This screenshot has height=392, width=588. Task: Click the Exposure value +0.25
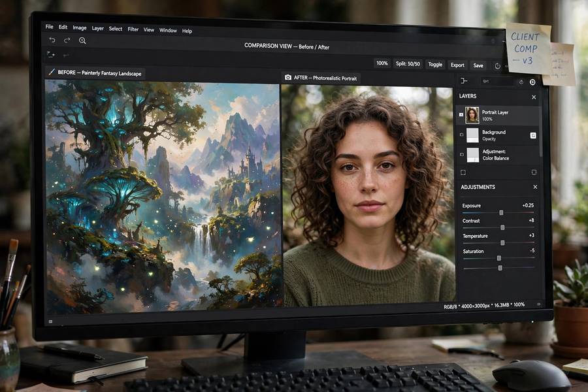point(528,205)
